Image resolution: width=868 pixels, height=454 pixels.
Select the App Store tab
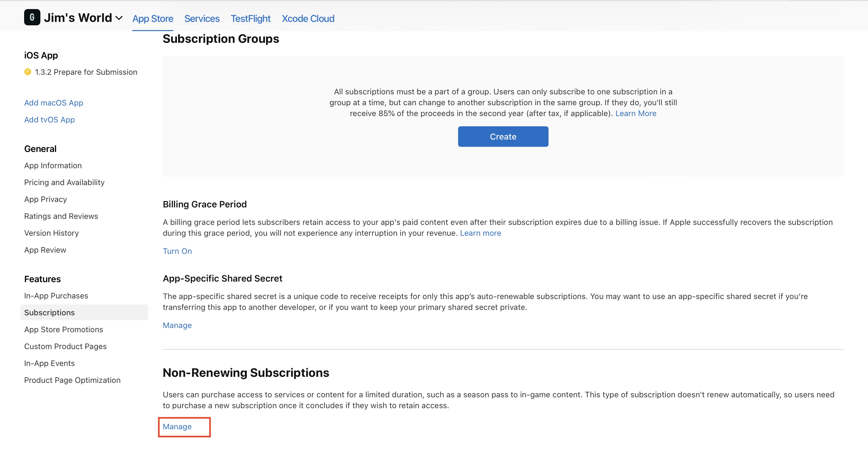[x=153, y=18]
